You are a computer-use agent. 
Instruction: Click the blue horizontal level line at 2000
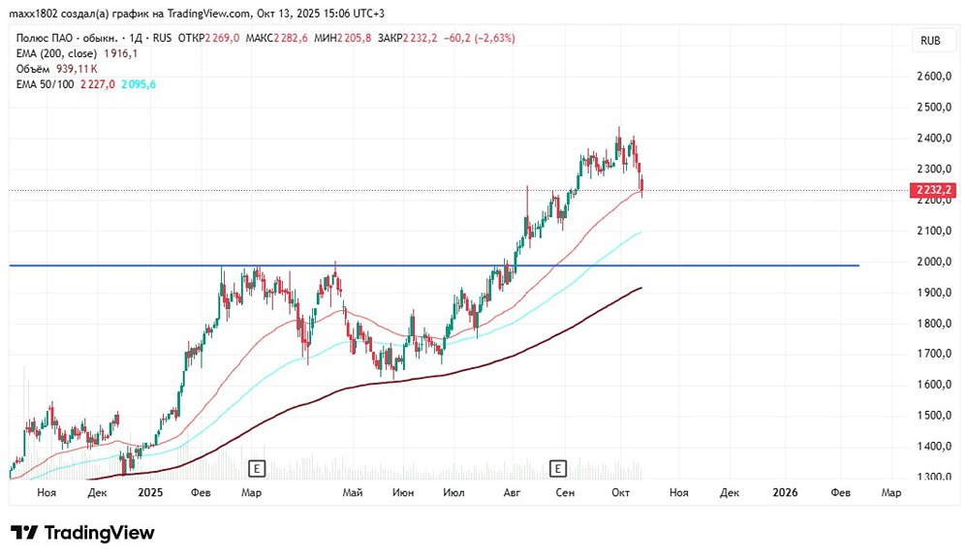click(434, 265)
